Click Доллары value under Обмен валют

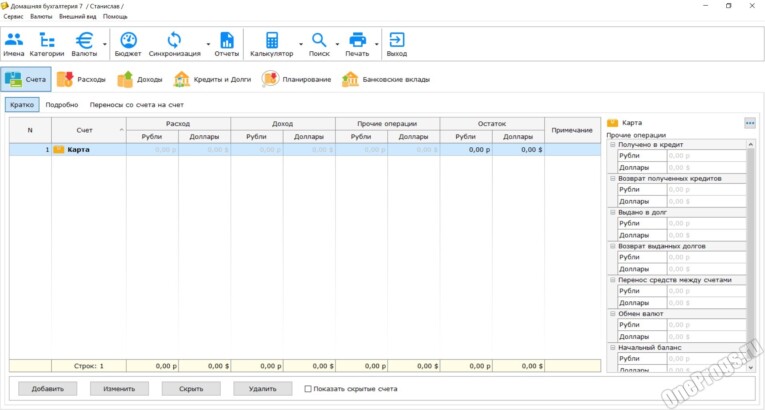pyautogui.click(x=706, y=337)
